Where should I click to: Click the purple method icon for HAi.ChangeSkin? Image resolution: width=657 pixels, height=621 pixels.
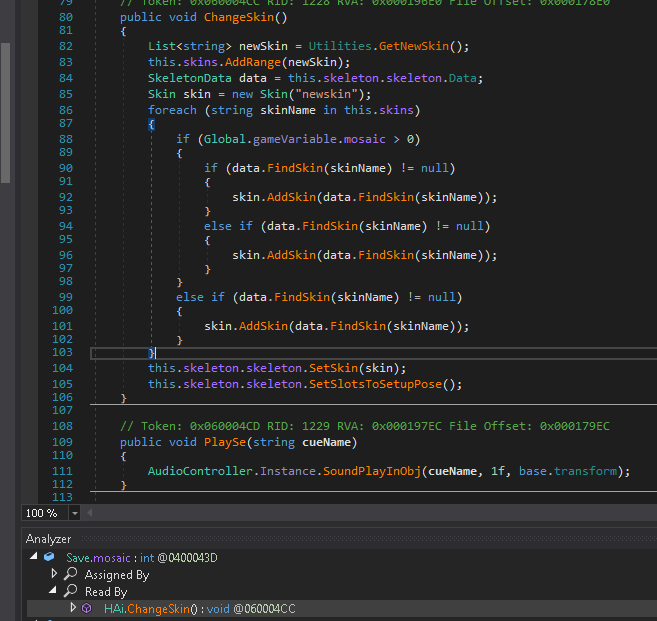[x=88, y=608]
